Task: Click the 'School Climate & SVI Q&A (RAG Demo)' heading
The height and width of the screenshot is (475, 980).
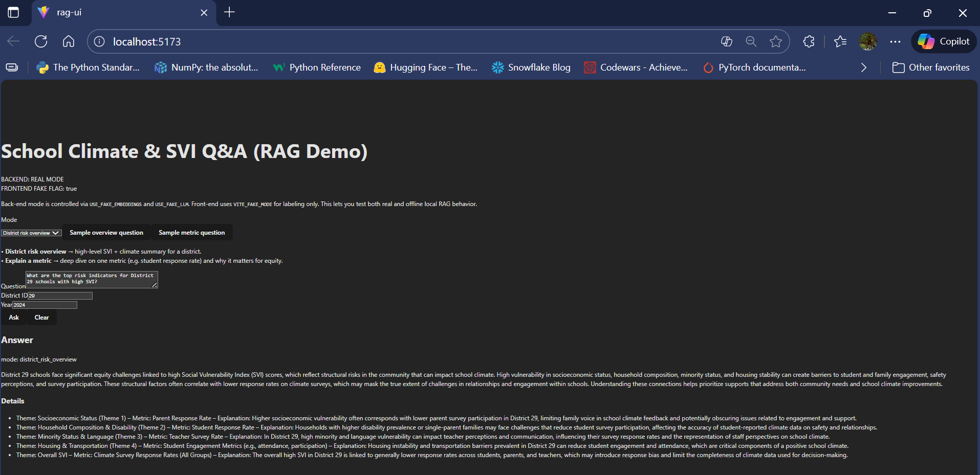Action: [184, 151]
